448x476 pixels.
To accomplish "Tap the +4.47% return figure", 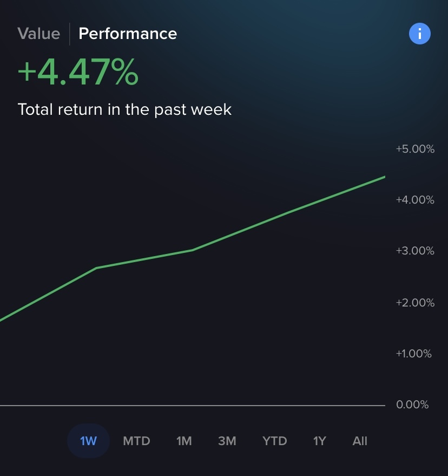I will pos(78,73).
